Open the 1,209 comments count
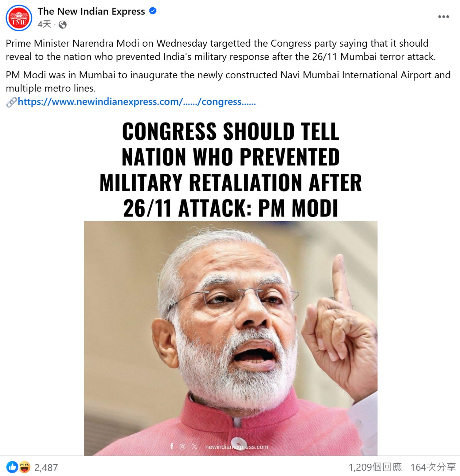Viewport: 460px width, 476px height. (x=375, y=467)
